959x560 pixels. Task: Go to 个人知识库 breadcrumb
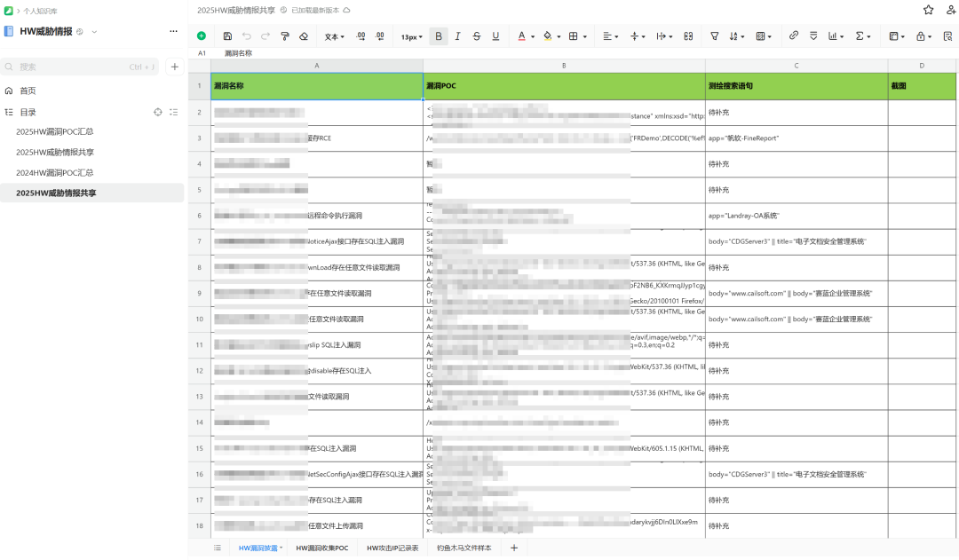point(40,11)
